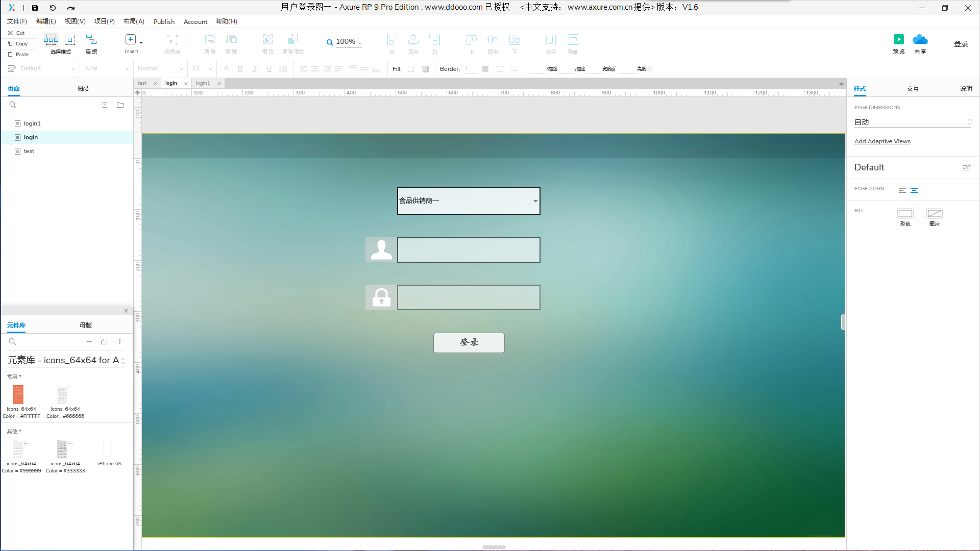Viewport: 980px width, 551px height.
Task: Click the Save icon in title bar
Action: (x=35, y=8)
